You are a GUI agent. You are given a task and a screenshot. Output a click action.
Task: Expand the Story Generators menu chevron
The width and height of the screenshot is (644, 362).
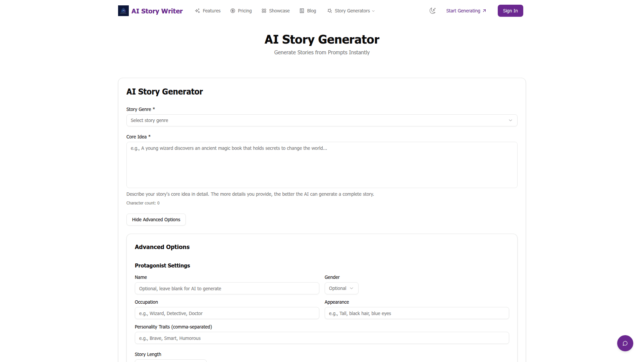(373, 11)
